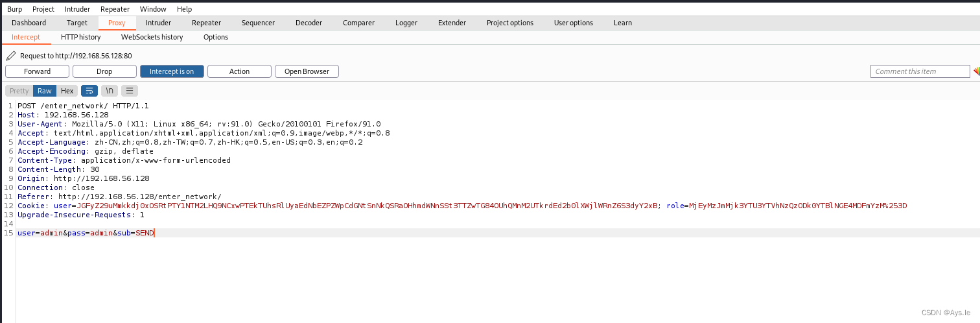This screenshot has height=323, width=980.
Task: Open the Extender tab
Action: 452,23
